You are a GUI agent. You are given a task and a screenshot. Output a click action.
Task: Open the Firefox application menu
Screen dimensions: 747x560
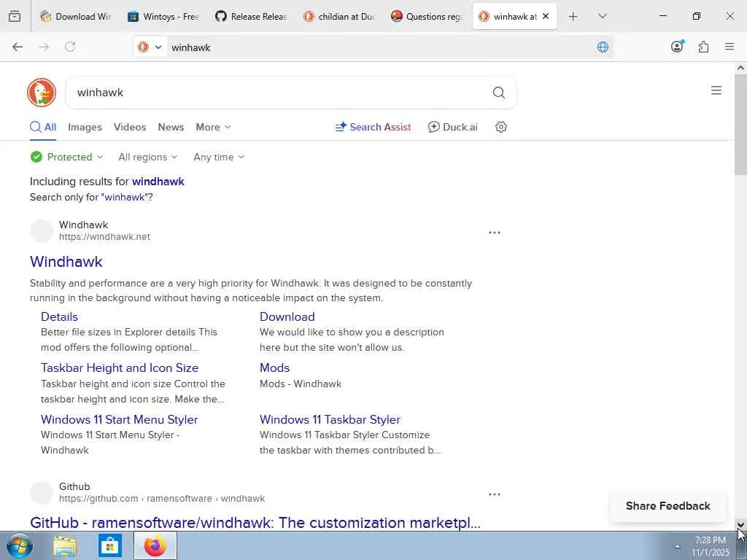click(729, 47)
